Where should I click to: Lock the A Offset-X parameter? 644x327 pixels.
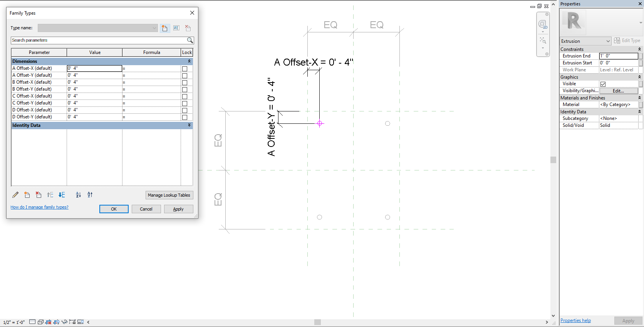coord(184,69)
